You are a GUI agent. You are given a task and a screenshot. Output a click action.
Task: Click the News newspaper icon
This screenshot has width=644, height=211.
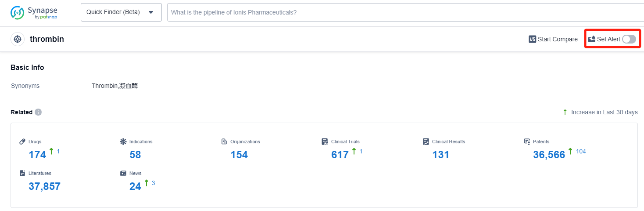click(x=123, y=173)
